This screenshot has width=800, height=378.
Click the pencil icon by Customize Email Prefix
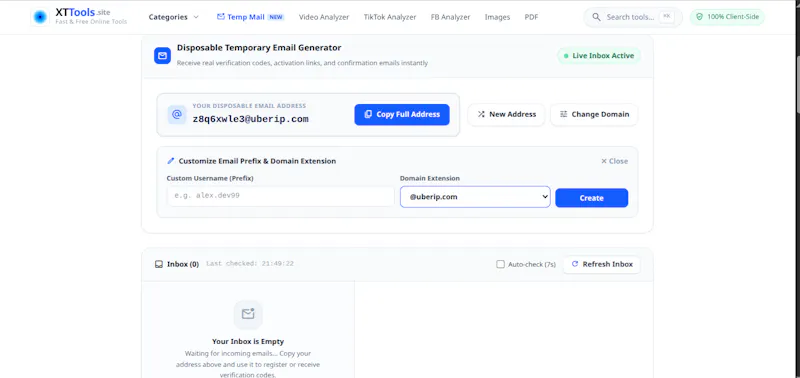pyautogui.click(x=171, y=161)
